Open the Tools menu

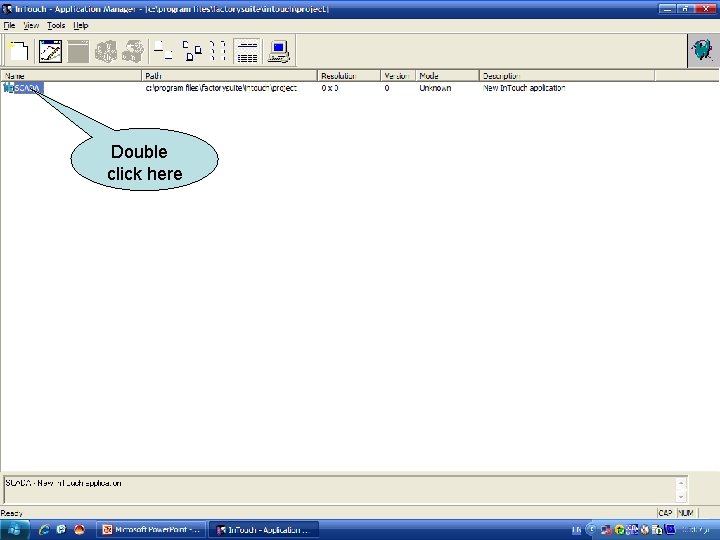click(56, 26)
